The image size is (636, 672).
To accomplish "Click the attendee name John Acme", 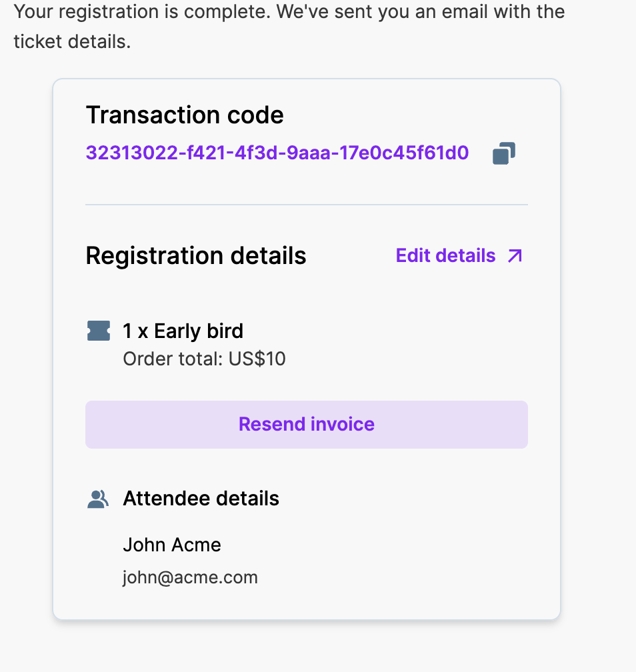I will pyautogui.click(x=172, y=545).
